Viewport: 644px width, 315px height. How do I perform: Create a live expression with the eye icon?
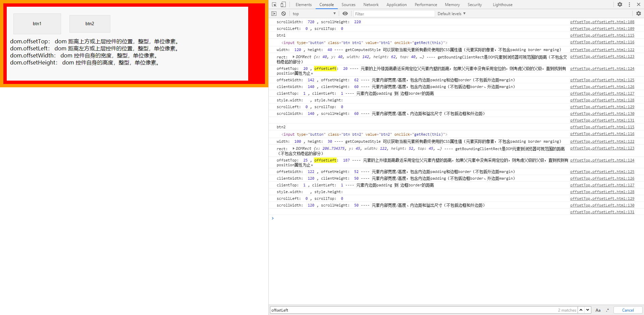345,13
